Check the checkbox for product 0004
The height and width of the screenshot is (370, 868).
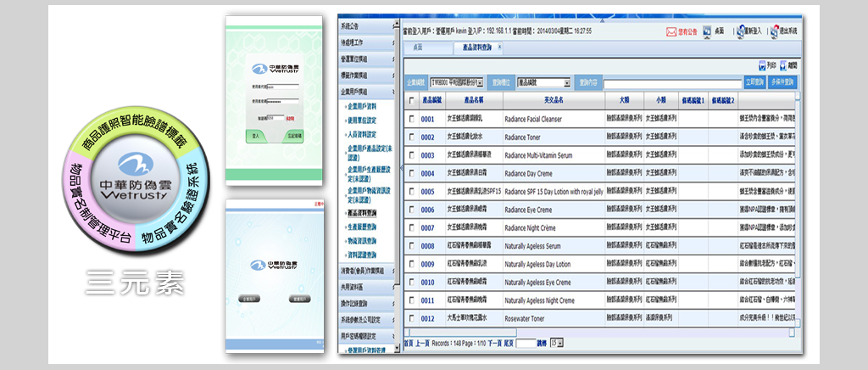[411, 174]
